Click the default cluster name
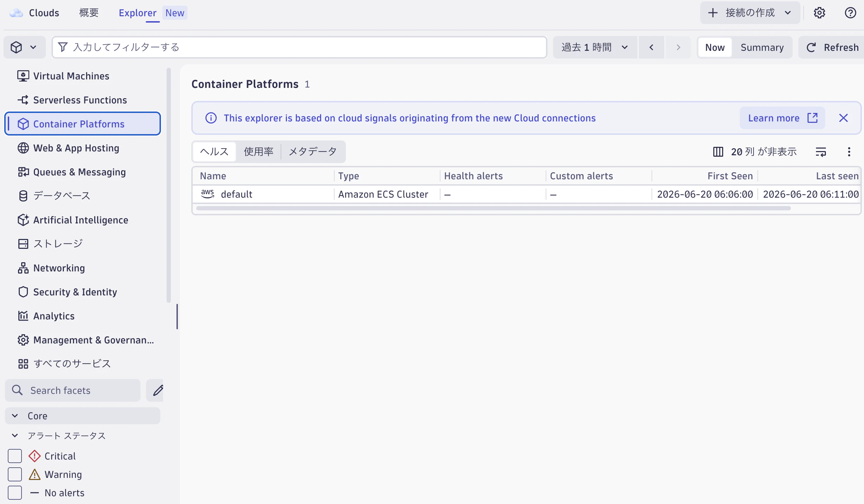This screenshot has width=864, height=504. pyautogui.click(x=236, y=194)
